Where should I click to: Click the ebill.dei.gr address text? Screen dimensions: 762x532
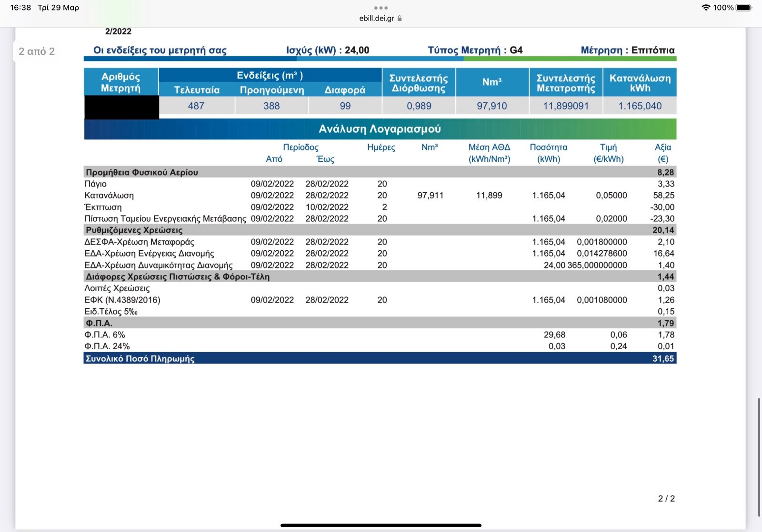click(x=376, y=19)
